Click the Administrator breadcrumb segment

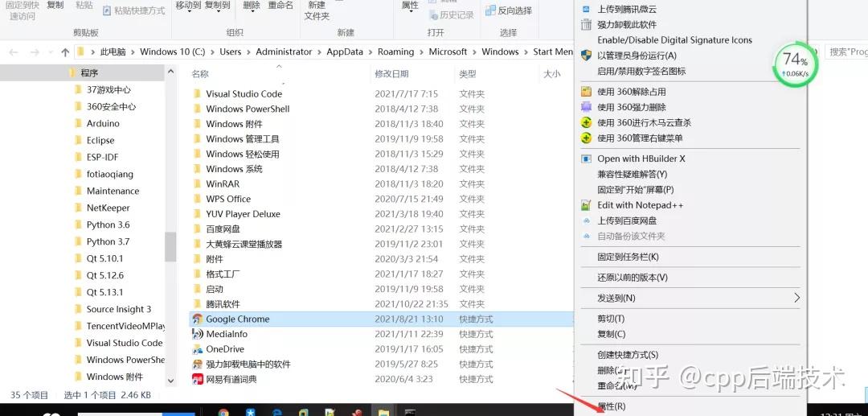pyautogui.click(x=284, y=51)
